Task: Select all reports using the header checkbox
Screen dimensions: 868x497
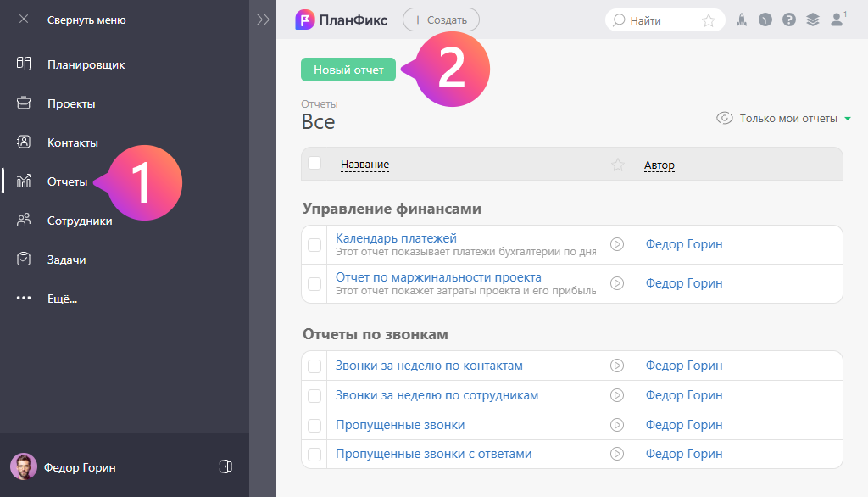Action: 314,164
